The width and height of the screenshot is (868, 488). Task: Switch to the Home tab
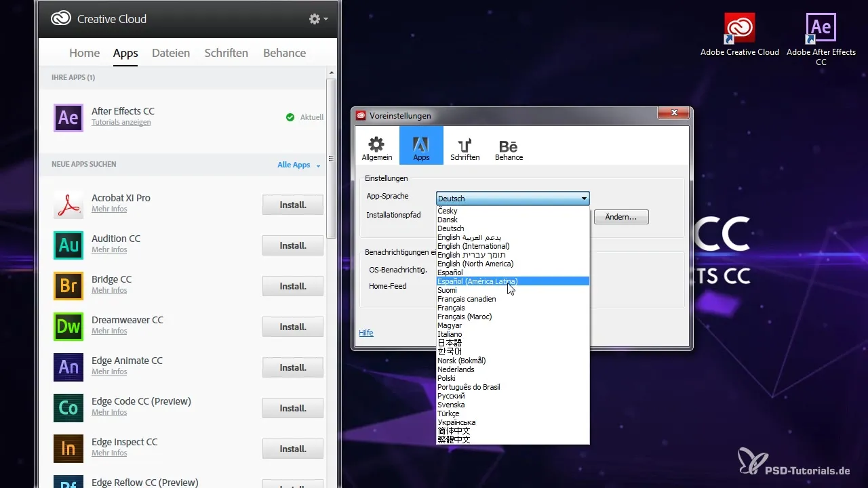[x=85, y=53]
